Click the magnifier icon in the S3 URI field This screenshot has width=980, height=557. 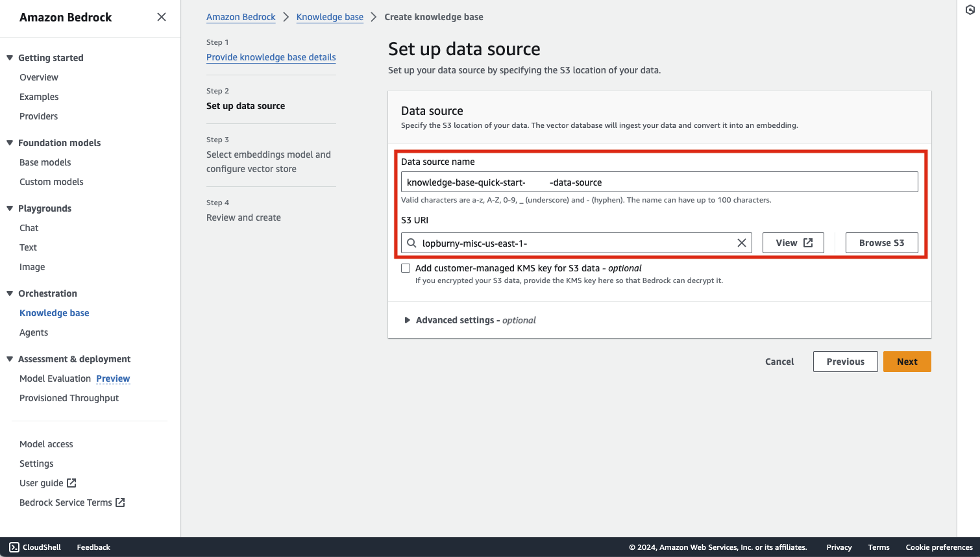[411, 242]
